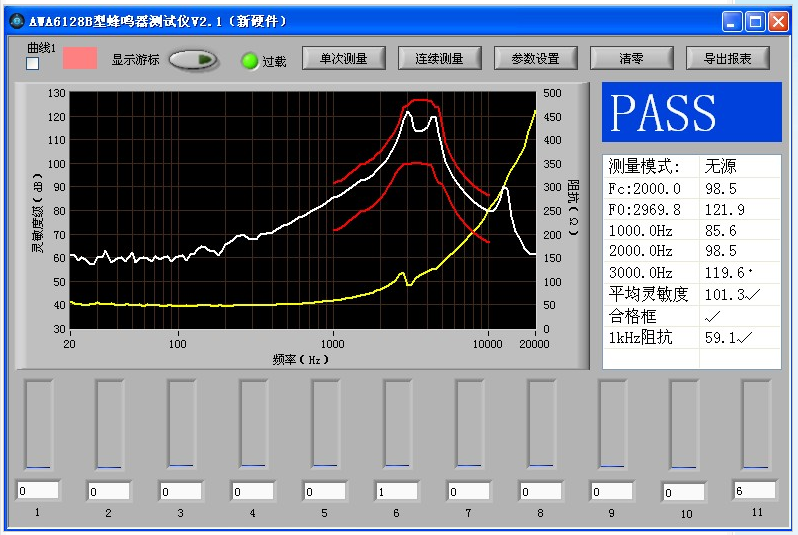Click the 清零 reset button

631,59
